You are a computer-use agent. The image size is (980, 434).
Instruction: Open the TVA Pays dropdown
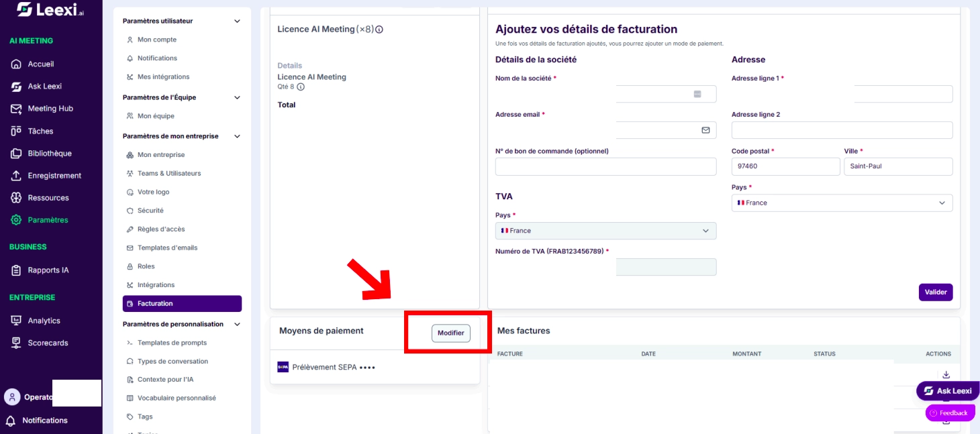pos(606,231)
